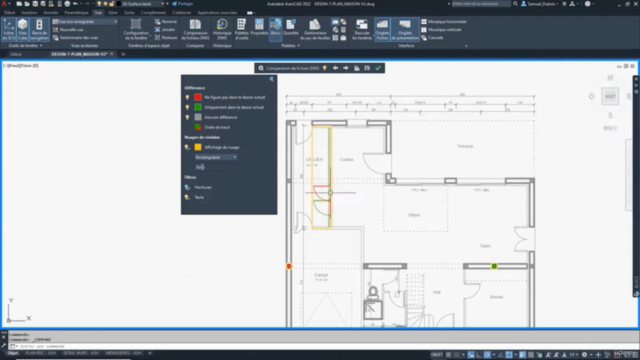This screenshot has width=640, height=360.
Task: Open the help question mark icon
Action: coord(587,4)
